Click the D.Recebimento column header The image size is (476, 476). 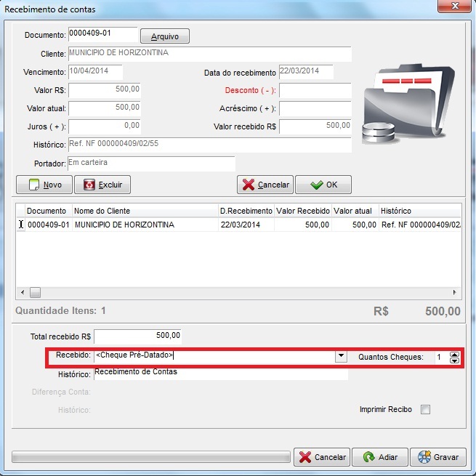coord(246,211)
